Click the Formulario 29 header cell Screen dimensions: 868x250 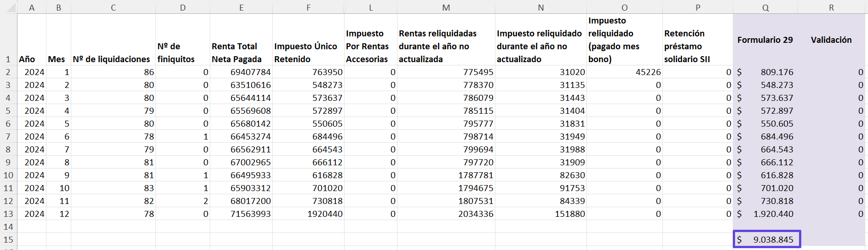[x=765, y=40]
